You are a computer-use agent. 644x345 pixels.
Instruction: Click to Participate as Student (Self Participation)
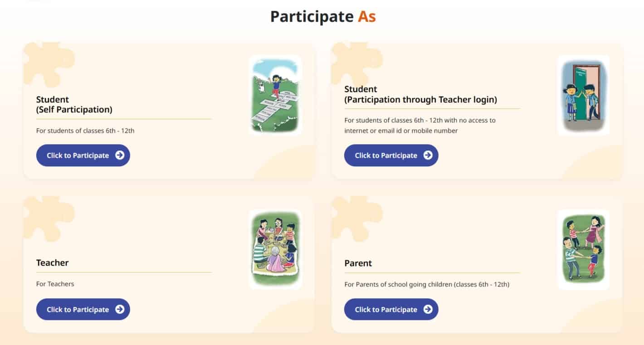coord(83,155)
